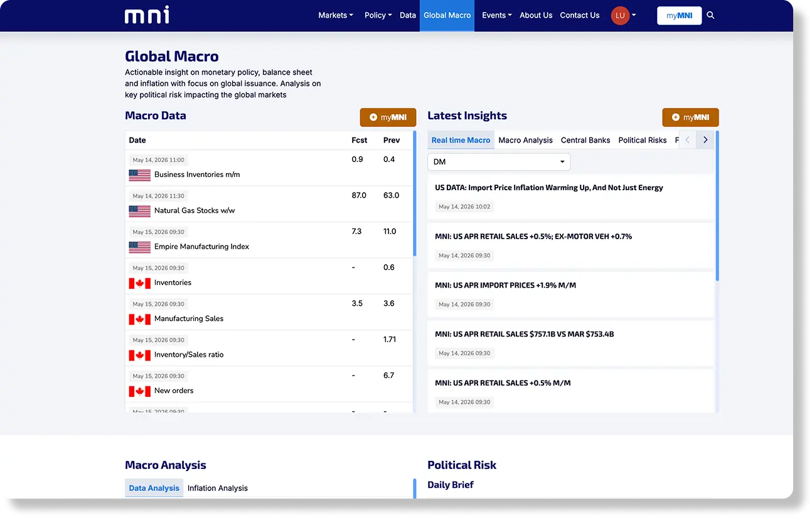Image resolution: width=812 pixels, height=518 pixels.
Task: Click New orders row text
Action: tap(174, 391)
